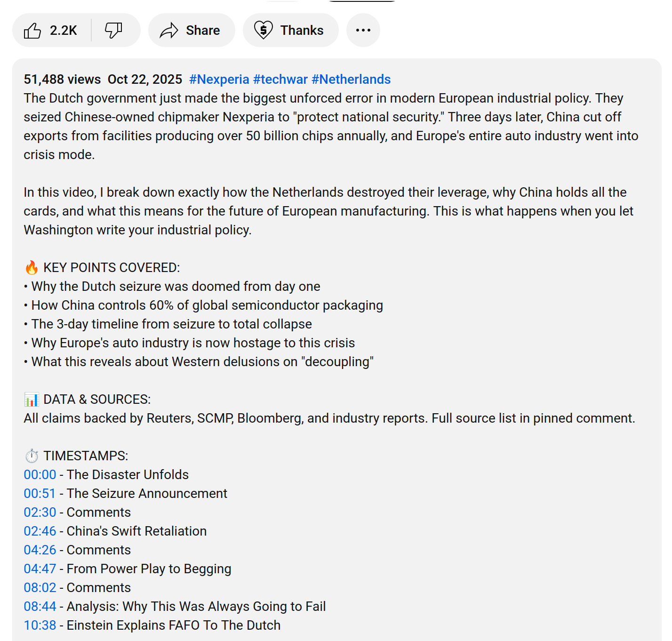Skip to the 02:30 Comments timestamp

pyautogui.click(x=40, y=512)
